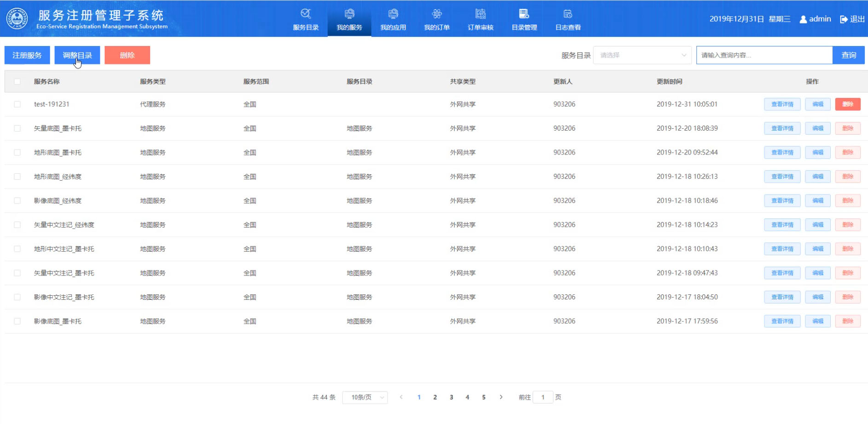868x424 pixels.
Task: Check the test-191231 row checkbox
Action: (x=17, y=104)
